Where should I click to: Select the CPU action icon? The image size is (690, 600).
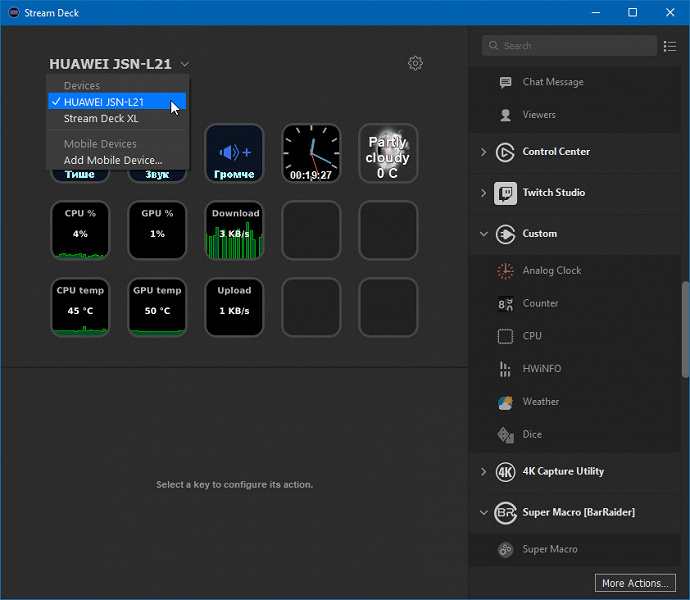505,336
